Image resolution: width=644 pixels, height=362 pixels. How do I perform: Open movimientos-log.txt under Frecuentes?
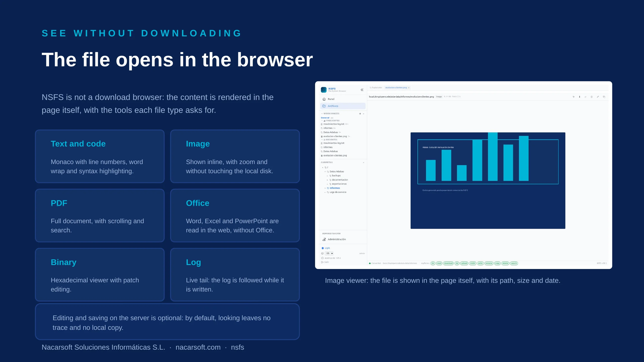tap(334, 124)
